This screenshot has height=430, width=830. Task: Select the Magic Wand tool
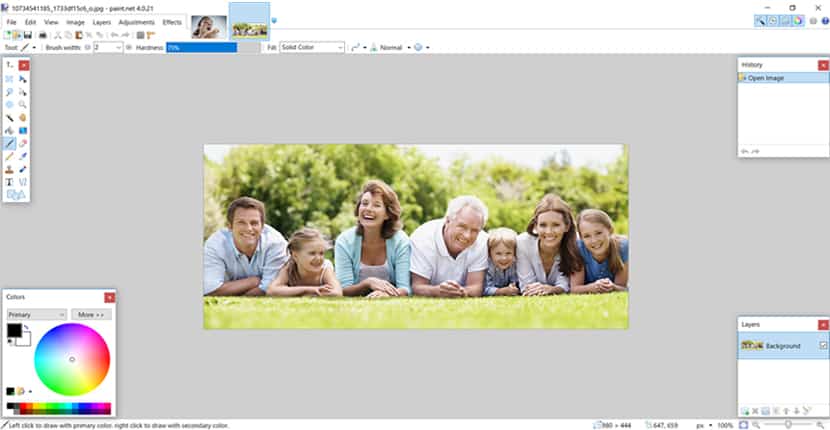pos(9,118)
